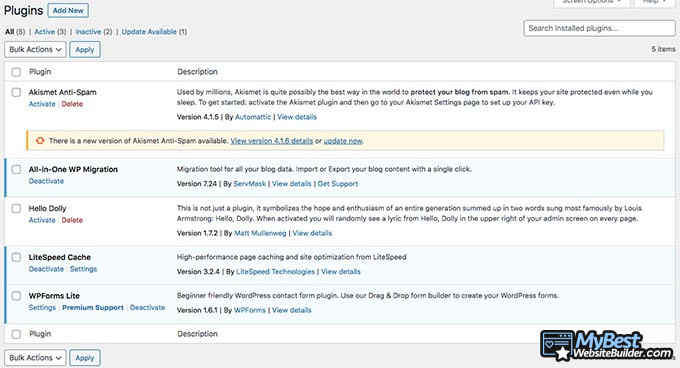The image size is (680, 368).
Task: Show All plugins filter
Action: (10, 32)
